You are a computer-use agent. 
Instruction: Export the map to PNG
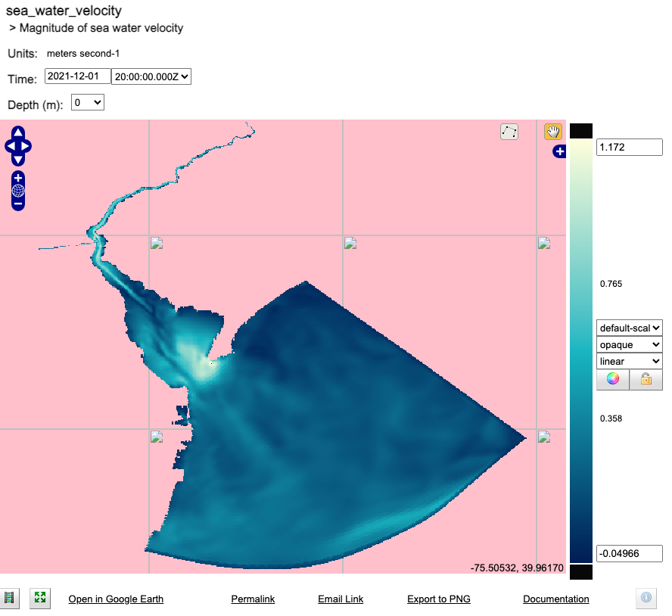point(438,599)
